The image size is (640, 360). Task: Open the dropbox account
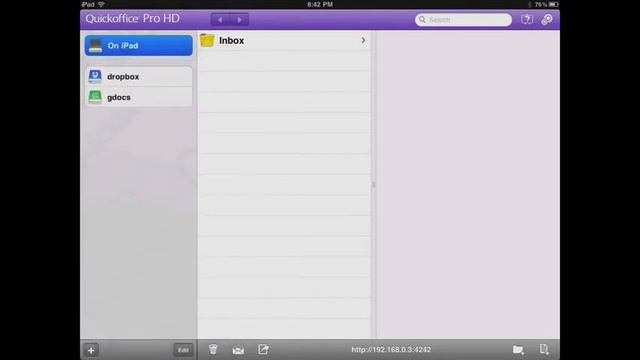pyautogui.click(x=139, y=76)
